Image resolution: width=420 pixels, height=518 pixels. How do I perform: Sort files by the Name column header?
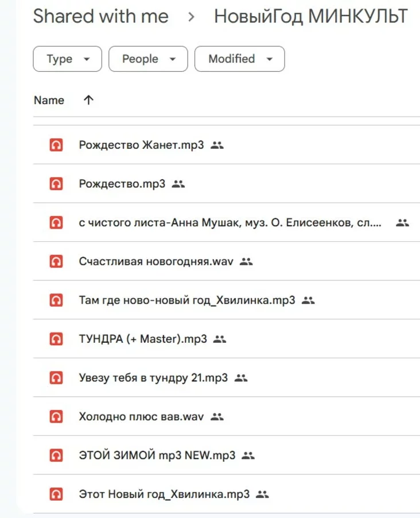[x=49, y=100]
